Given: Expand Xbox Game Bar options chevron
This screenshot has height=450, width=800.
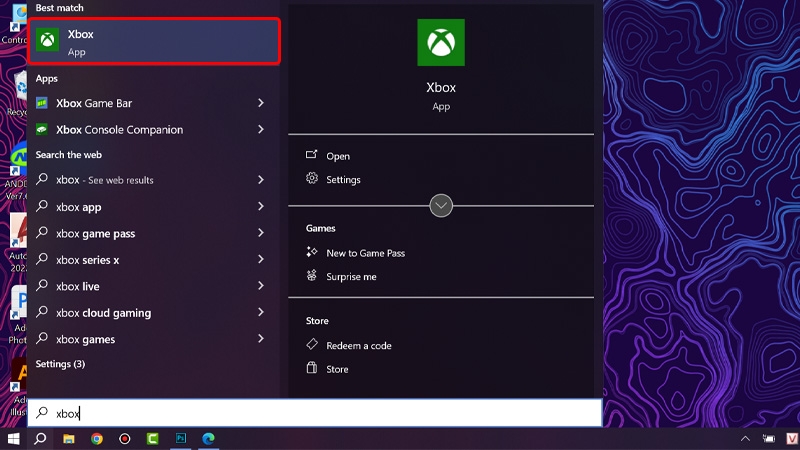Looking at the screenshot, I should [261, 103].
